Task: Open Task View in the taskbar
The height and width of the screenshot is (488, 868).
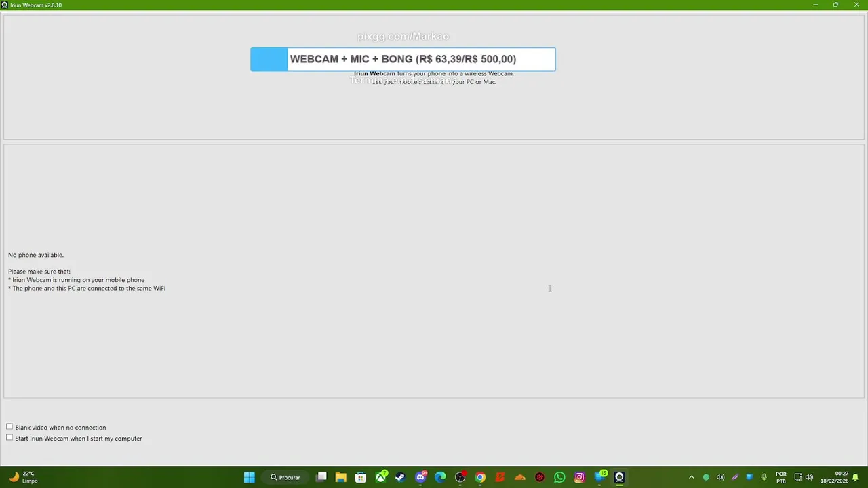Action: coord(321,477)
